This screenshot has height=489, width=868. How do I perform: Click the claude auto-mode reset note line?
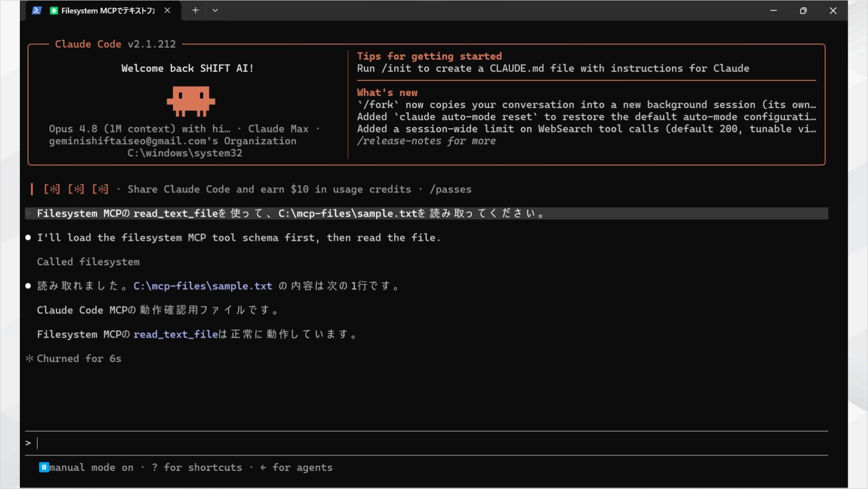coord(586,117)
